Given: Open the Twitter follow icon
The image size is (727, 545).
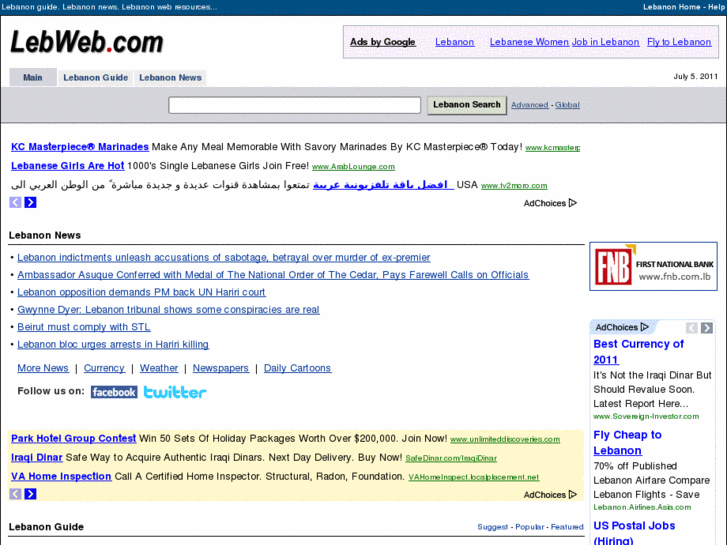Looking at the screenshot, I should click(175, 392).
